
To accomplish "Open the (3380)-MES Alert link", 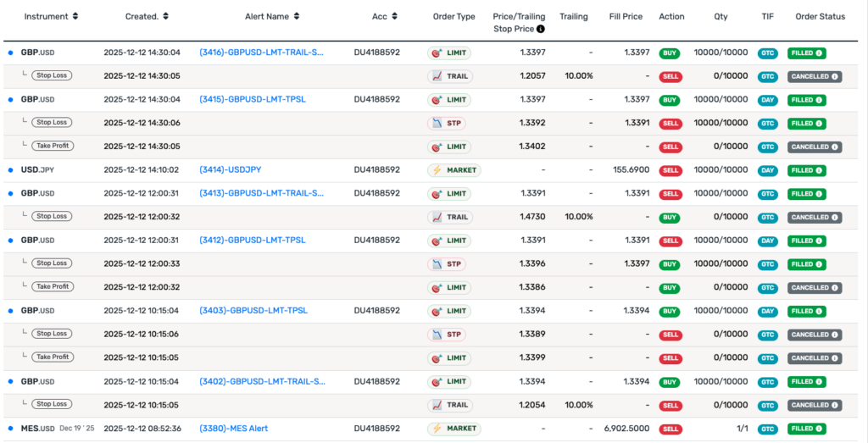I will click(233, 429).
